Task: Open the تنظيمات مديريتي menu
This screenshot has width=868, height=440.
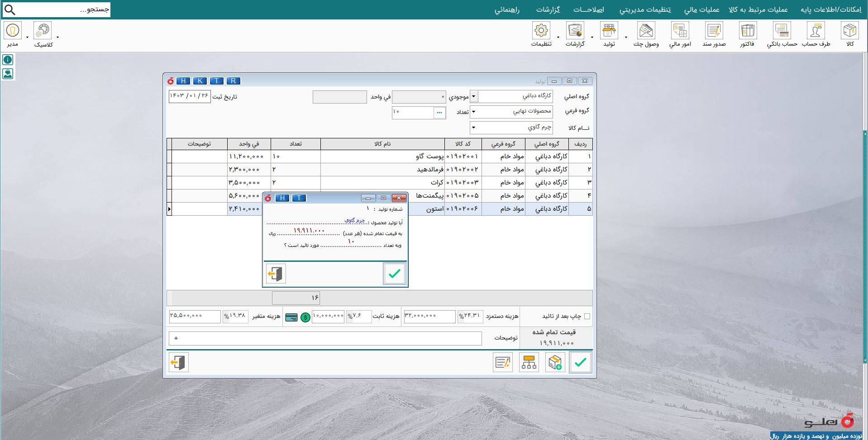Action: pyautogui.click(x=645, y=9)
